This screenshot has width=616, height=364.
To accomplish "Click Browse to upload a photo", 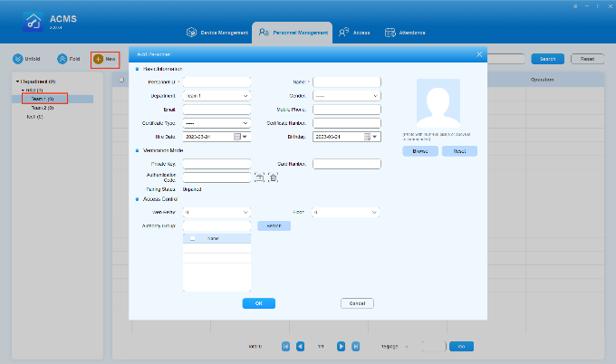I will click(x=419, y=151).
